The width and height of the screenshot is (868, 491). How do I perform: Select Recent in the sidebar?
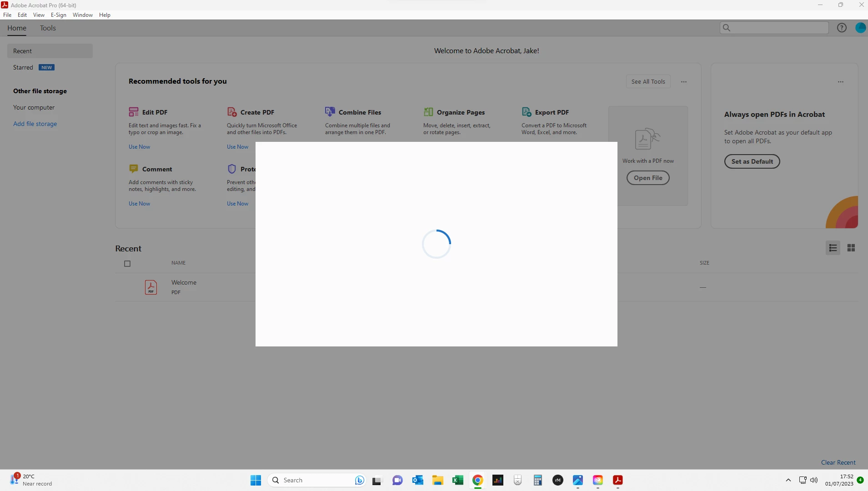click(50, 51)
